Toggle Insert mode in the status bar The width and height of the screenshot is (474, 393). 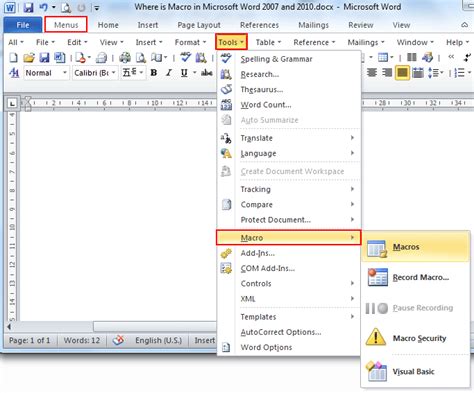tap(204, 340)
